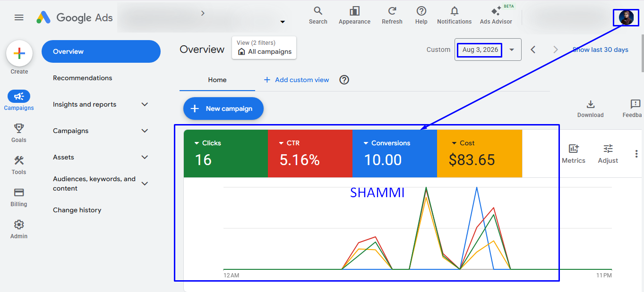
Task: Open Notifications bell
Action: pos(454,16)
